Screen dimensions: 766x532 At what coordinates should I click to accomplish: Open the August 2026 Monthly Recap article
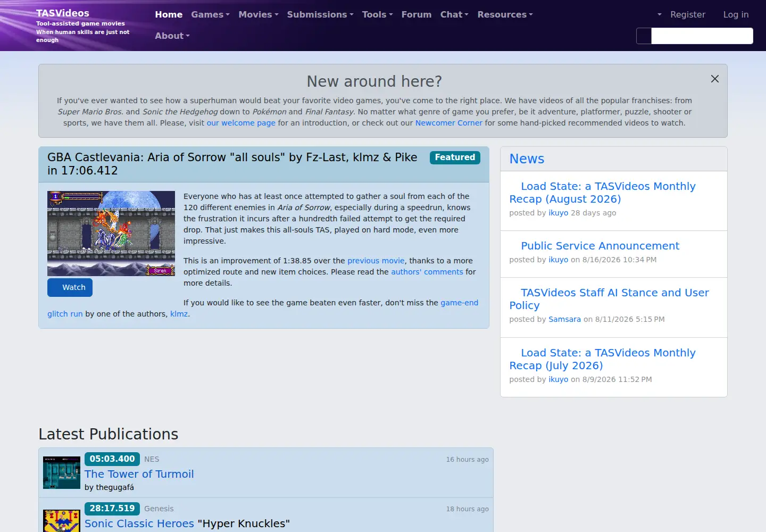603,193
